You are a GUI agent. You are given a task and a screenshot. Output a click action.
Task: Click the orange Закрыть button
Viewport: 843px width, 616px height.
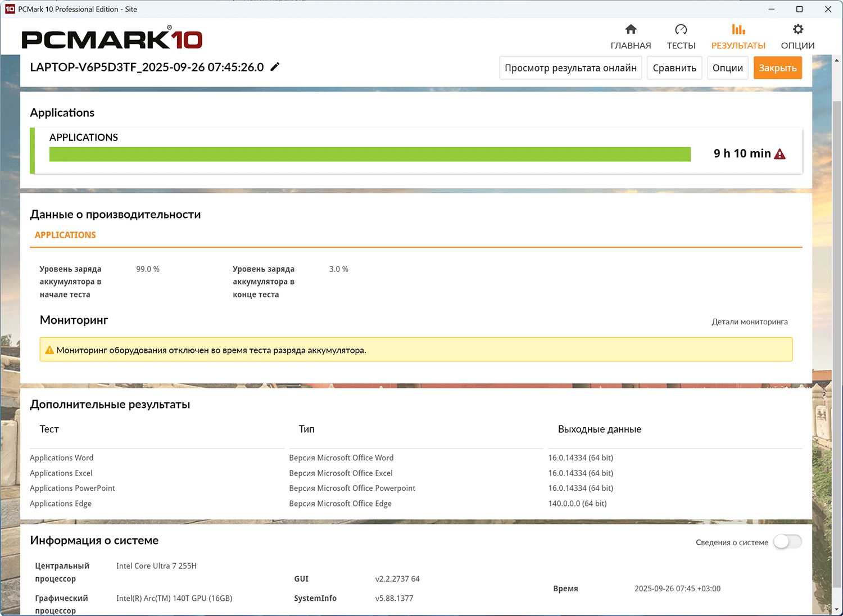tap(778, 68)
